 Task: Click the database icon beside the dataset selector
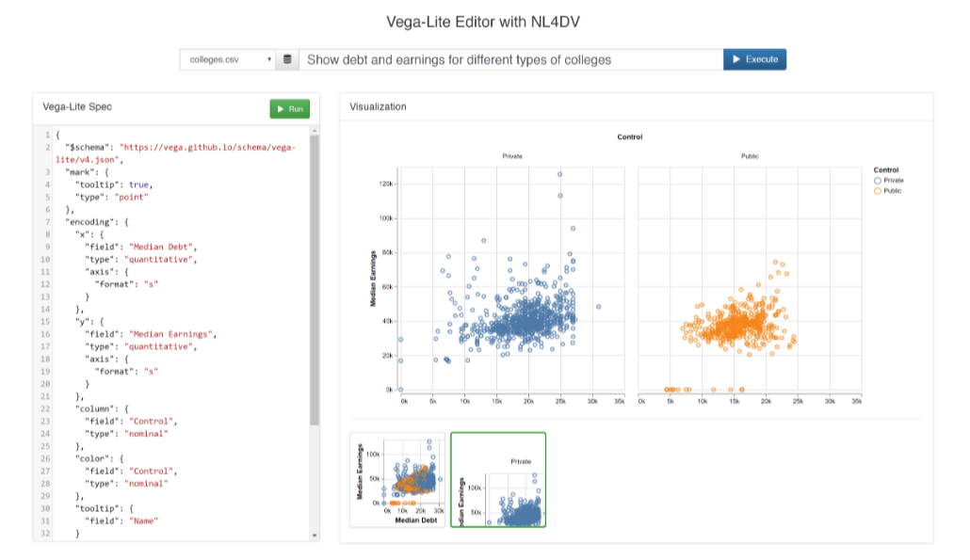click(287, 59)
